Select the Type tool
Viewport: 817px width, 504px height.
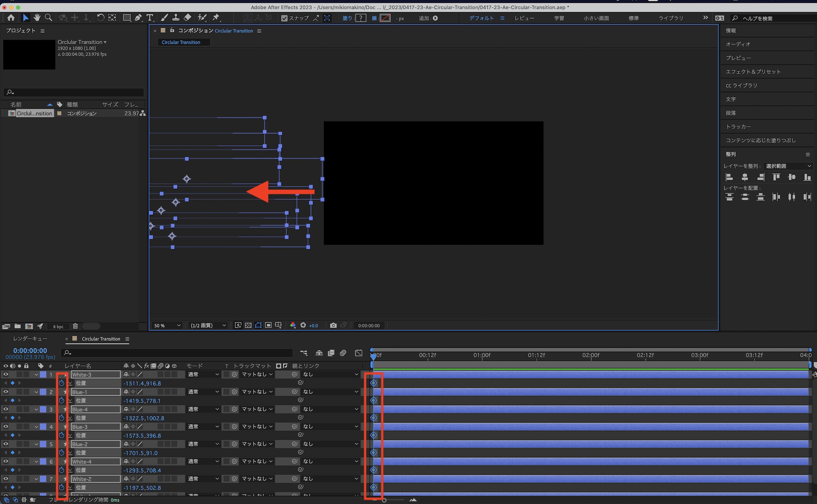[x=150, y=18]
